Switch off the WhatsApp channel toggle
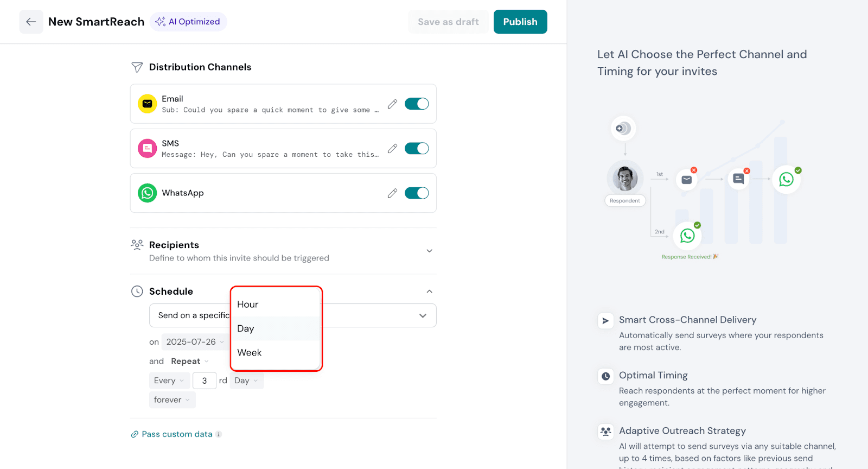 coord(416,193)
